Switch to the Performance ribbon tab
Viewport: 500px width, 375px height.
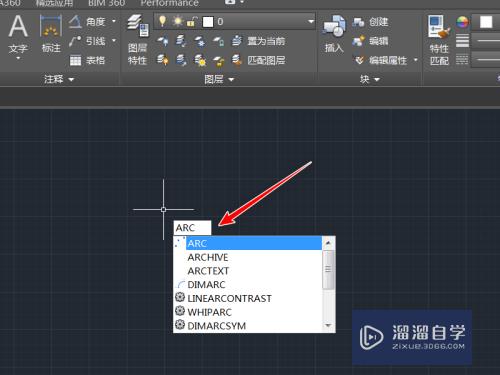click(169, 3)
